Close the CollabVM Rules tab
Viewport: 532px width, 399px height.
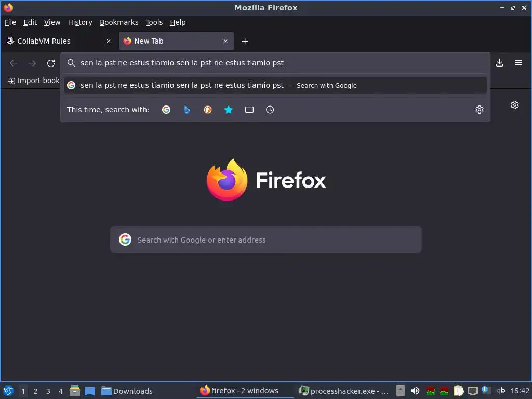coord(109,41)
